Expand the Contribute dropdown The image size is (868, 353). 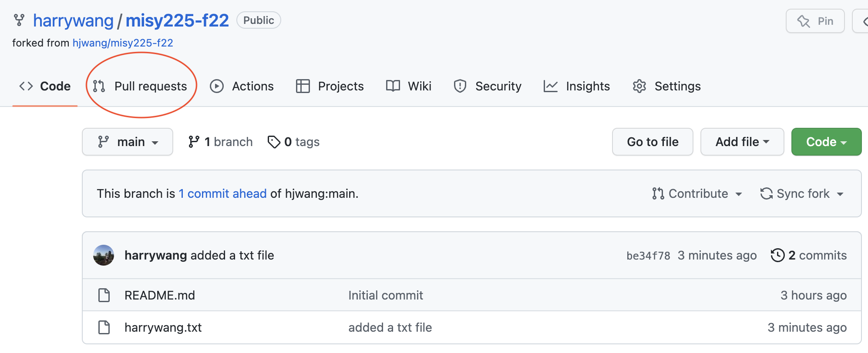pyautogui.click(x=697, y=193)
